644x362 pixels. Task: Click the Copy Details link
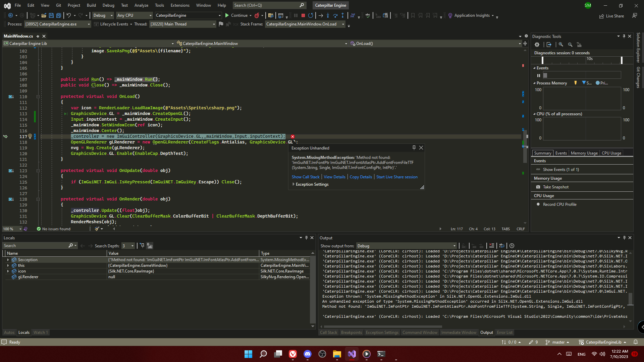click(x=361, y=177)
